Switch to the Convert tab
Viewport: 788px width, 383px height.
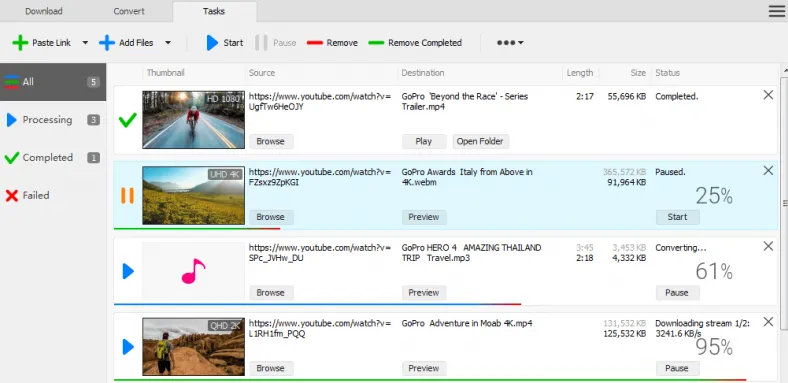click(x=129, y=11)
